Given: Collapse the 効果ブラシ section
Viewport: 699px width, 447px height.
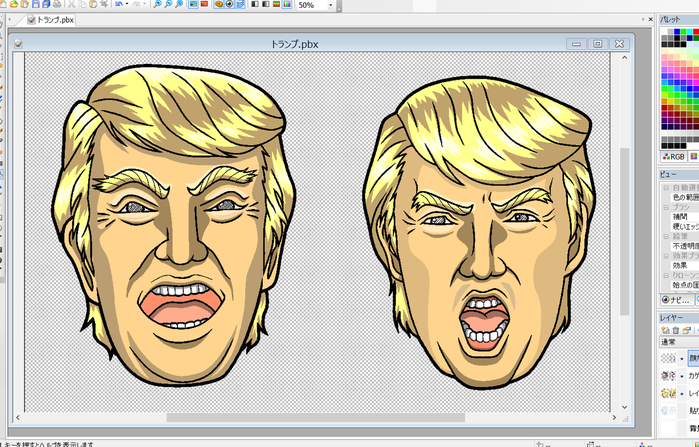Looking at the screenshot, I should click(666, 256).
